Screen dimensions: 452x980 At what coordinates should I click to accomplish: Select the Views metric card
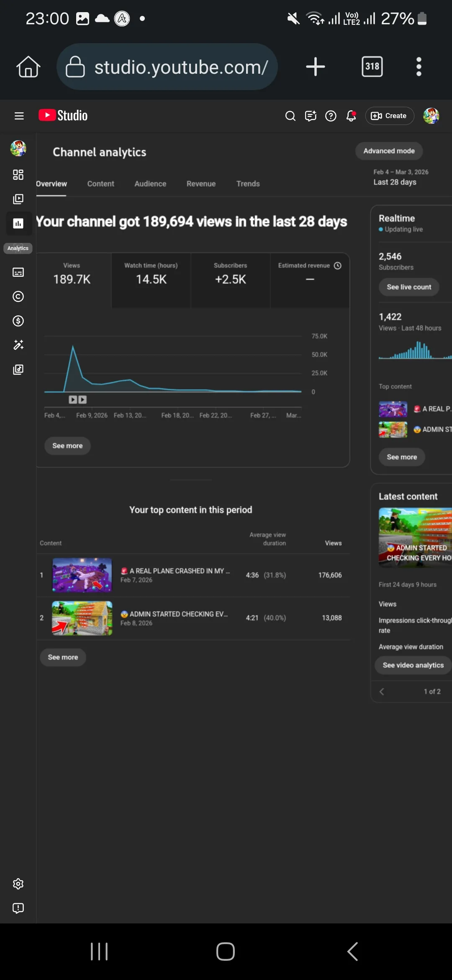pyautogui.click(x=74, y=280)
